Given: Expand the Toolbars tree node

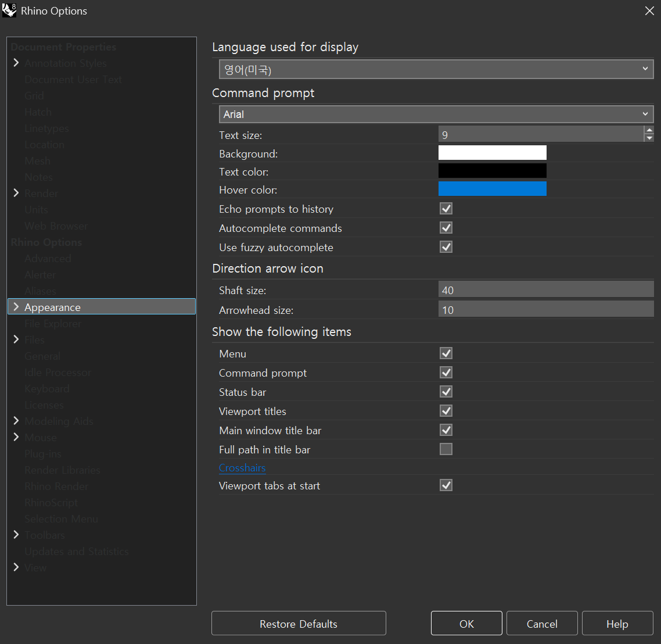Looking at the screenshot, I should click(x=16, y=534).
